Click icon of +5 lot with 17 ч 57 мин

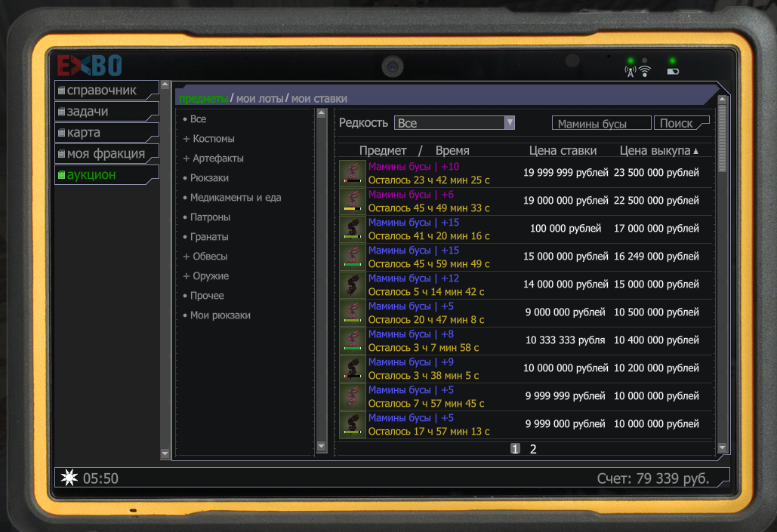coord(353,425)
